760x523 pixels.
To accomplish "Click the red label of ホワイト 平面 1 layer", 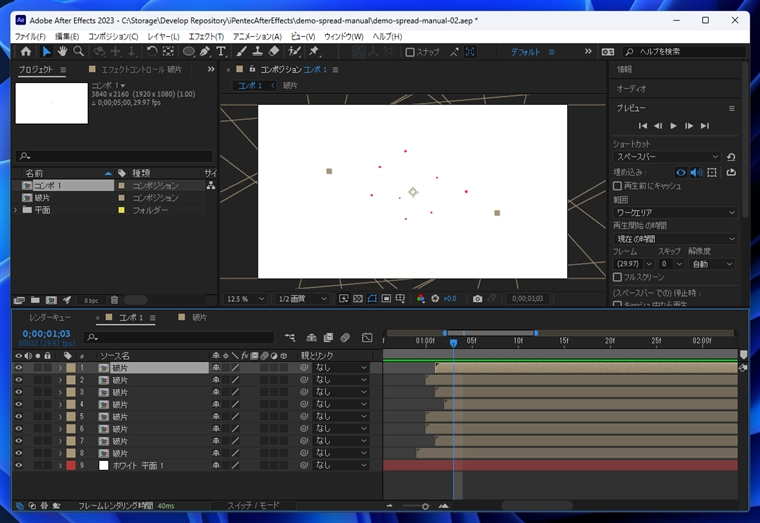I will (71, 465).
